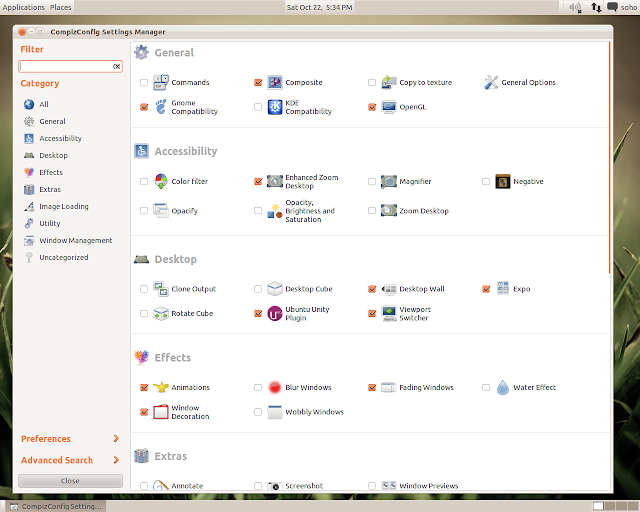640x512 pixels.
Task: Open the Magnifier plugin icon
Action: (x=389, y=181)
